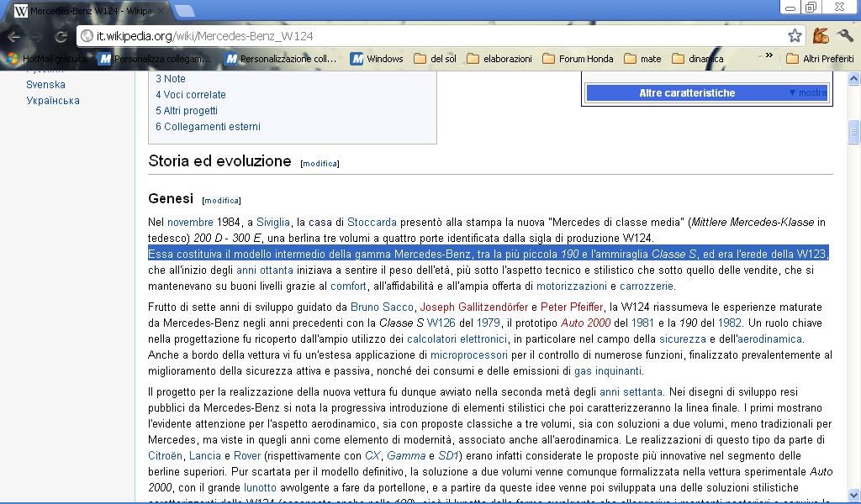Open the sicurezza link
Screen dimensions: 861x504
coord(683,339)
